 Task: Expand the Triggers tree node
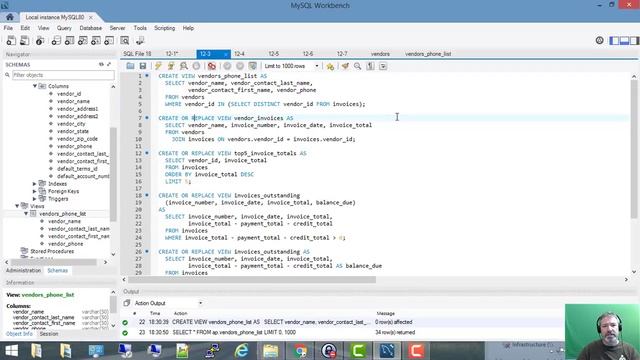click(35, 199)
